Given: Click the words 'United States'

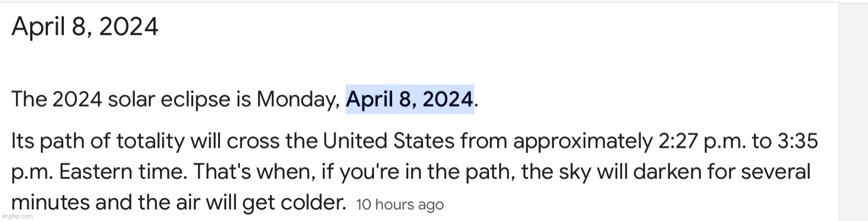Looking at the screenshot, I should pos(388,142).
